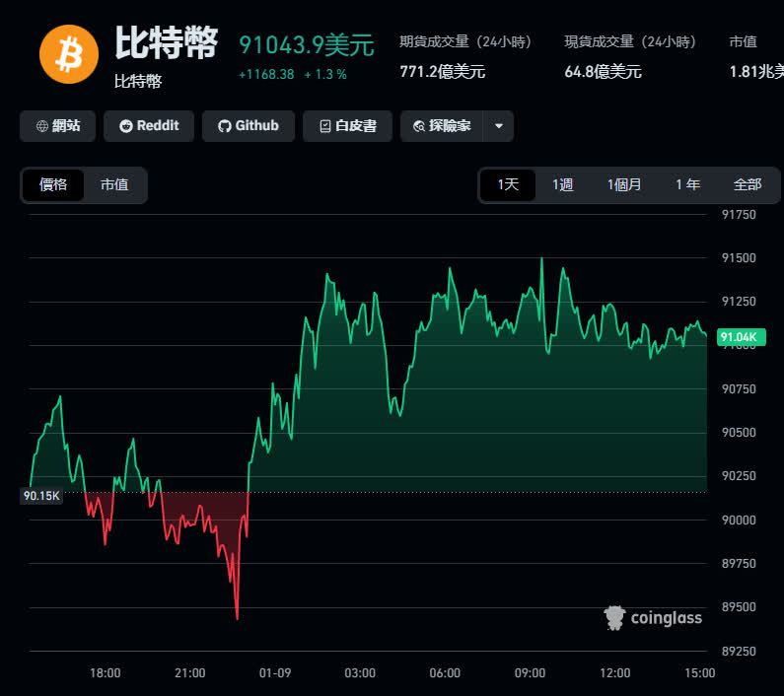Change the chart range to 1年
This screenshot has height=696, width=784.
pos(687,184)
